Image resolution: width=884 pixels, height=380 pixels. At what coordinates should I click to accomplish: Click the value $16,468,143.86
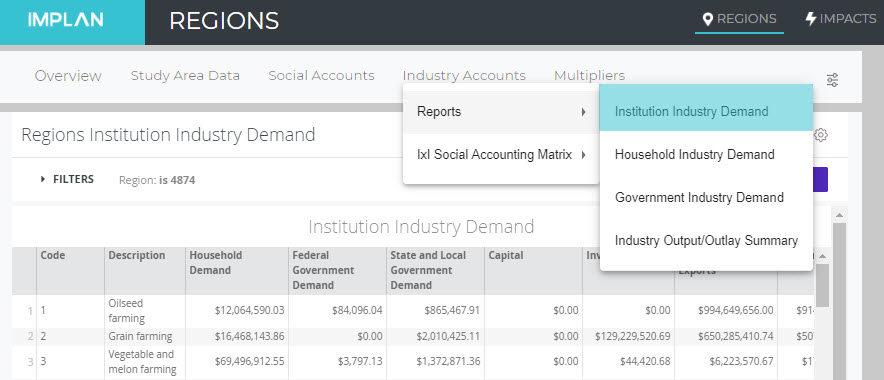point(249,337)
